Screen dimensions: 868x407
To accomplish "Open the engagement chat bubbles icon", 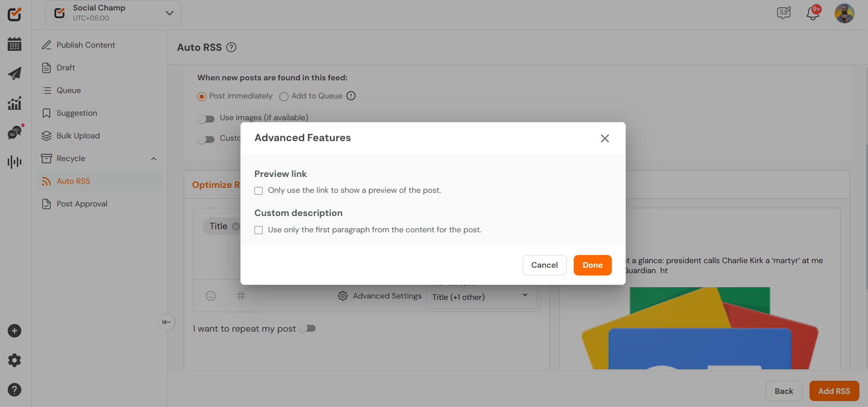I will [15, 132].
